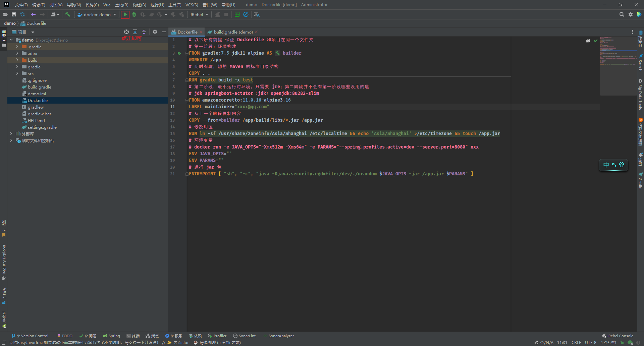Toggle the Big Data Tools side panel
The image size is (644, 346).
[x=640, y=95]
